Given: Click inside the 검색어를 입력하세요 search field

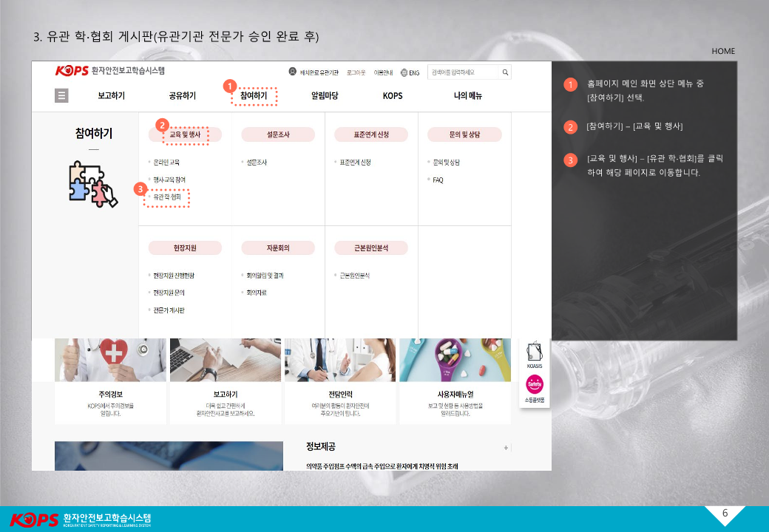Looking at the screenshot, I should tap(464, 72).
